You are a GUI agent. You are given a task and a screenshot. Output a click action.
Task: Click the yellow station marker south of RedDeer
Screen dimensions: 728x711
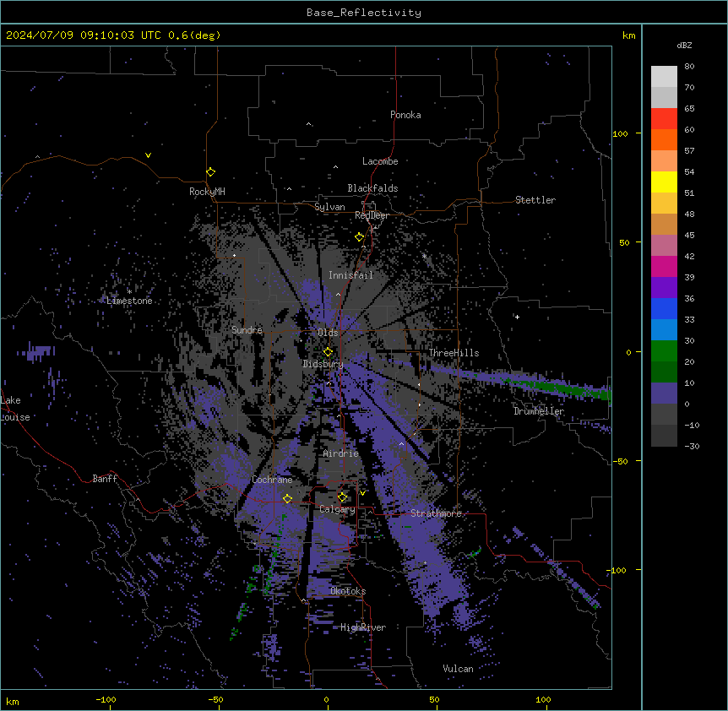(x=359, y=237)
